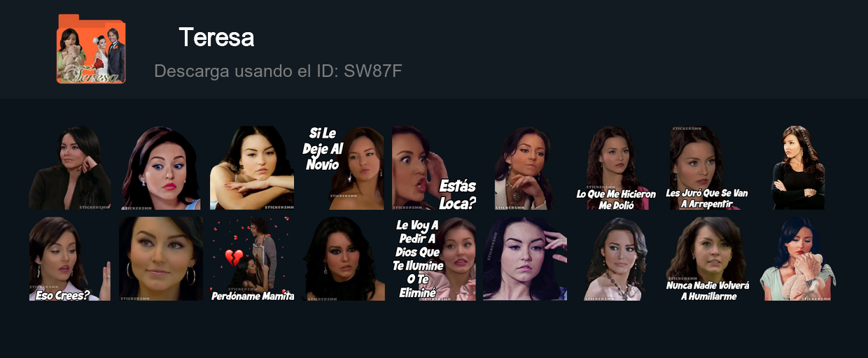Pick the 'Les Juró Que Se Van A Arrepentir' sticker
The image size is (868, 358).
707,168
